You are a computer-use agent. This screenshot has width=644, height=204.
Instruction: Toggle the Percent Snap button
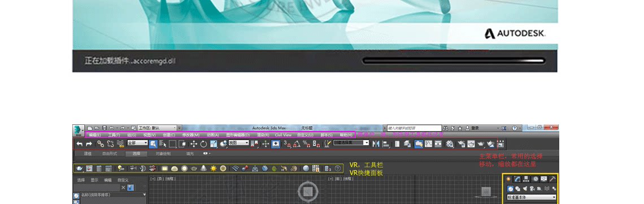[306, 144]
